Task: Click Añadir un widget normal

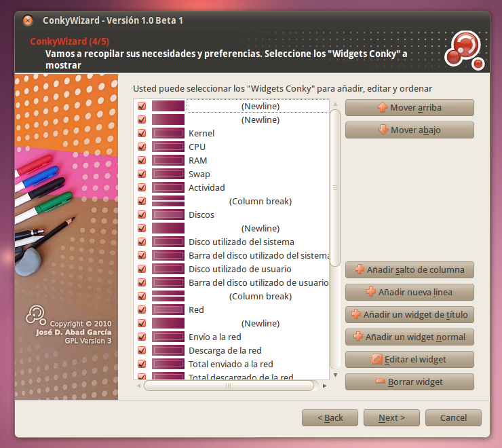Action: coord(410,337)
